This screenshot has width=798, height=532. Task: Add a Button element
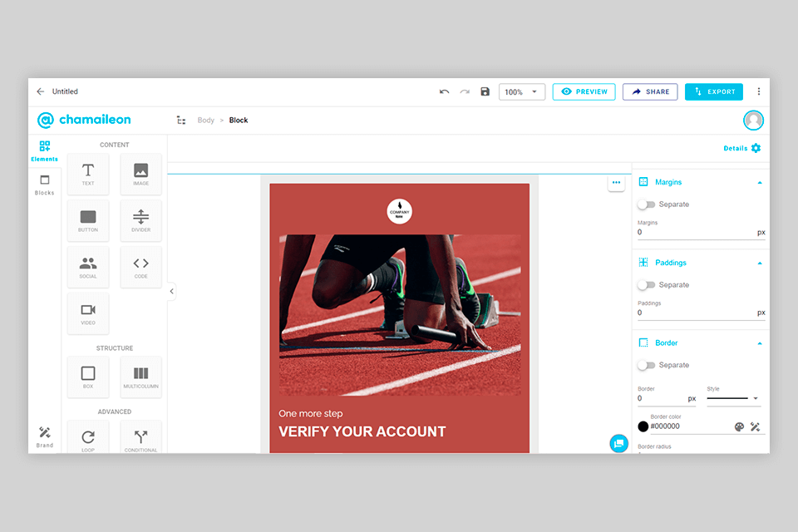coord(88,220)
